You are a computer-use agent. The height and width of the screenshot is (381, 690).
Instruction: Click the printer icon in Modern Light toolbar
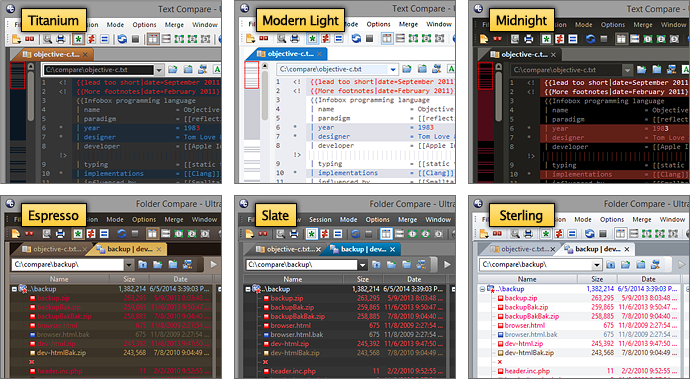(295, 39)
